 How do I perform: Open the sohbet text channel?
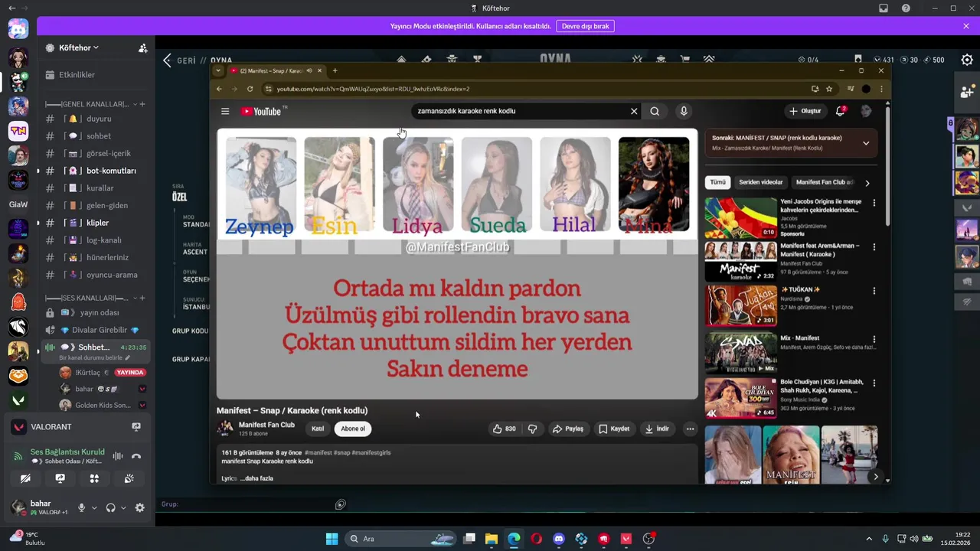95,136
